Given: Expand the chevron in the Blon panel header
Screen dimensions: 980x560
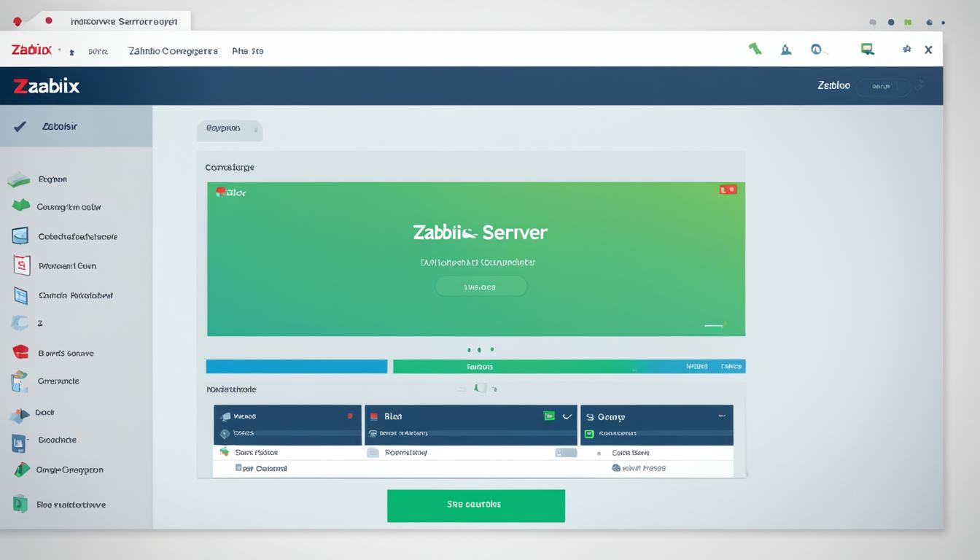Looking at the screenshot, I should [x=567, y=416].
